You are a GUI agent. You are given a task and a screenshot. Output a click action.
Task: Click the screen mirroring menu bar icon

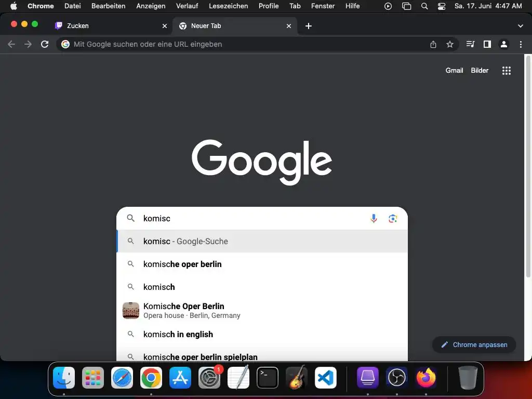click(406, 6)
